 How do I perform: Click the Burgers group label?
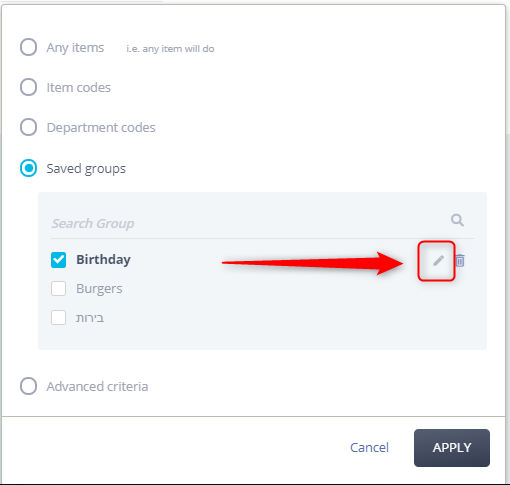99,289
